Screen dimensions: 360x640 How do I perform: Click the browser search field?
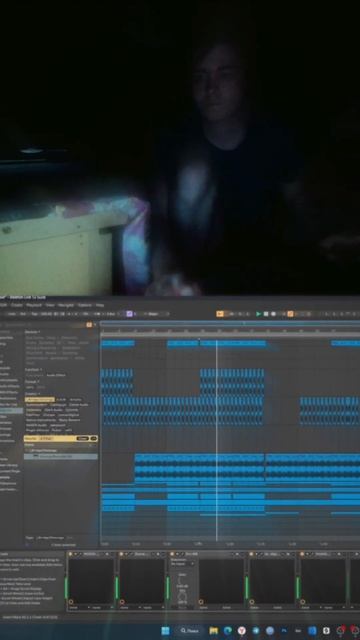(43, 324)
